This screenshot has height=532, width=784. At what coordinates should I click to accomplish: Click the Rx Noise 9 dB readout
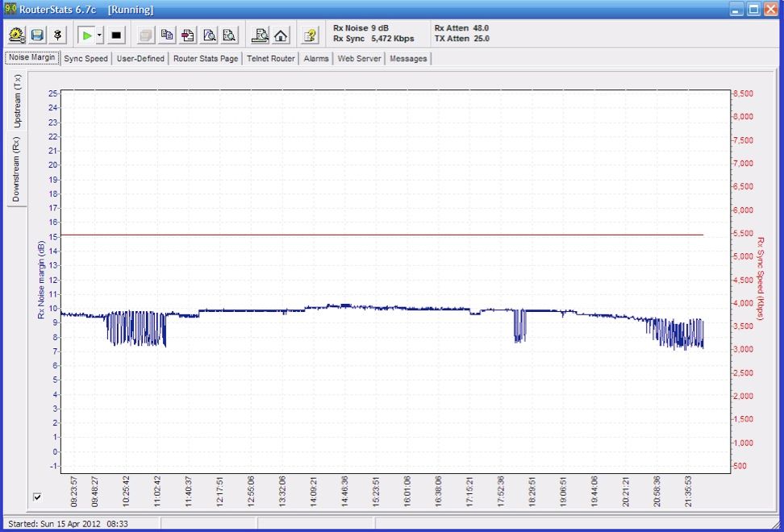click(361, 28)
